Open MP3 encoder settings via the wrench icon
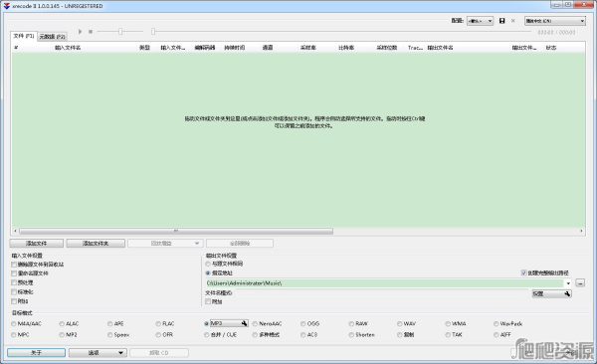 pyautogui.click(x=244, y=323)
